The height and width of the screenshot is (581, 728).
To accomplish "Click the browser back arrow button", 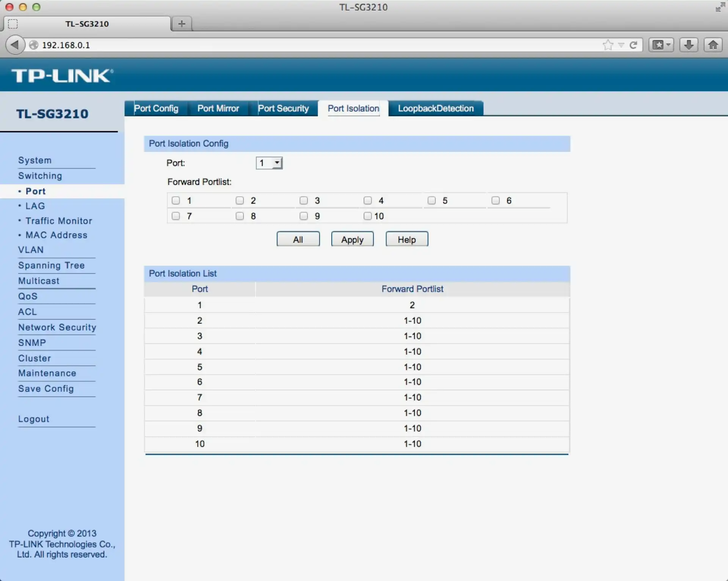I will 15,45.
